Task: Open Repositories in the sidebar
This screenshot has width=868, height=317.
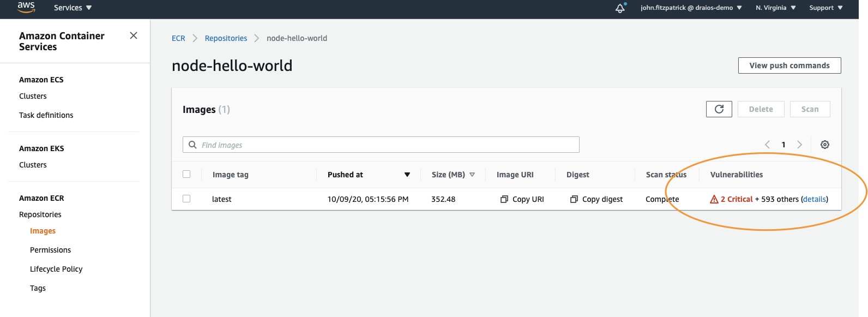Action: coord(40,214)
